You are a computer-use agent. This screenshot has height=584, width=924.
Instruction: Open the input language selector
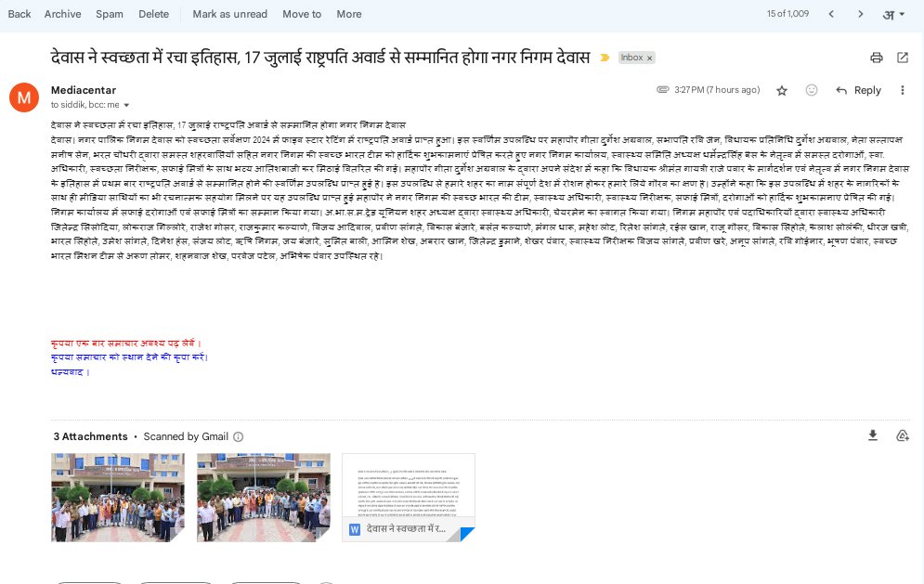point(892,15)
